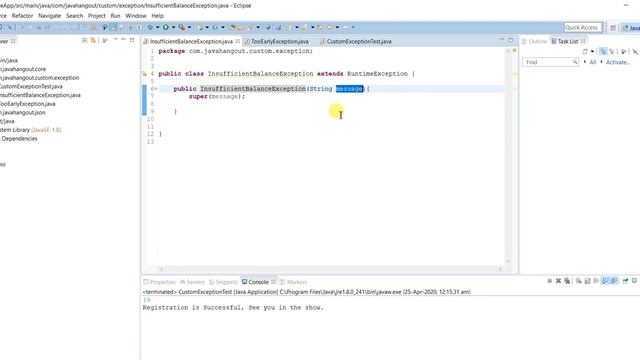
Task: Click the Open Perspective icon
Action: point(613,27)
